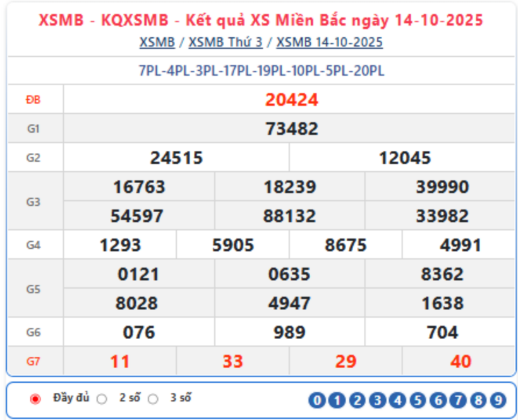Enable the '3 số' radio option

pyautogui.click(x=153, y=399)
